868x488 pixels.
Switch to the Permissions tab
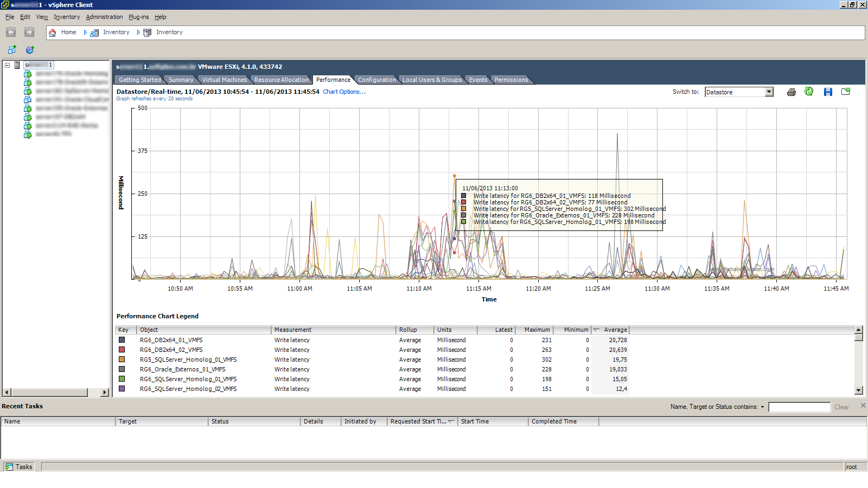511,80
